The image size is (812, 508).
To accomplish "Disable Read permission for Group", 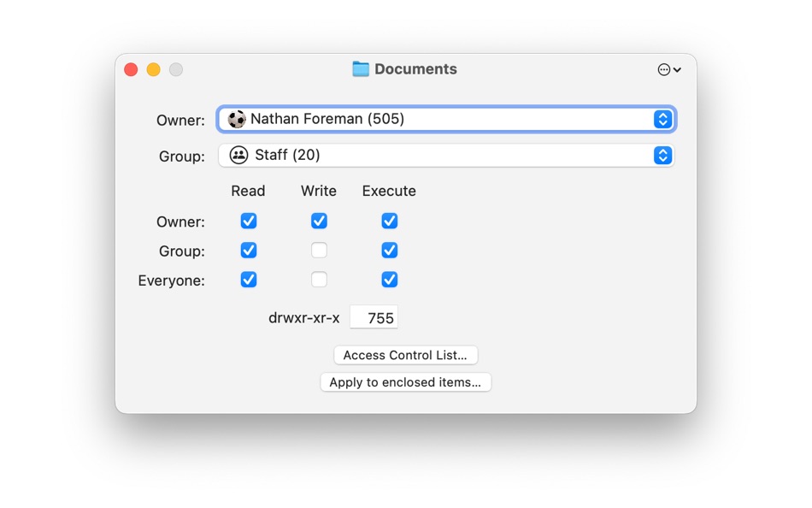I will point(248,250).
